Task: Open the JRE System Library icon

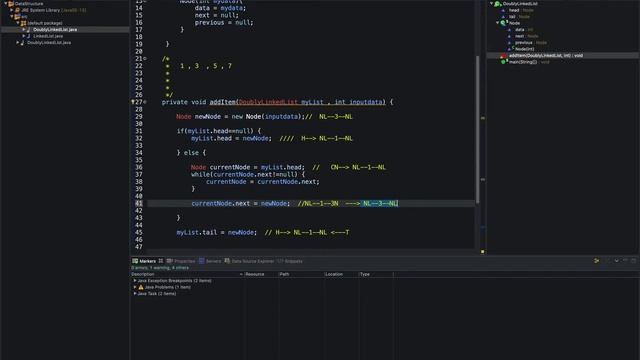Action: (17, 10)
